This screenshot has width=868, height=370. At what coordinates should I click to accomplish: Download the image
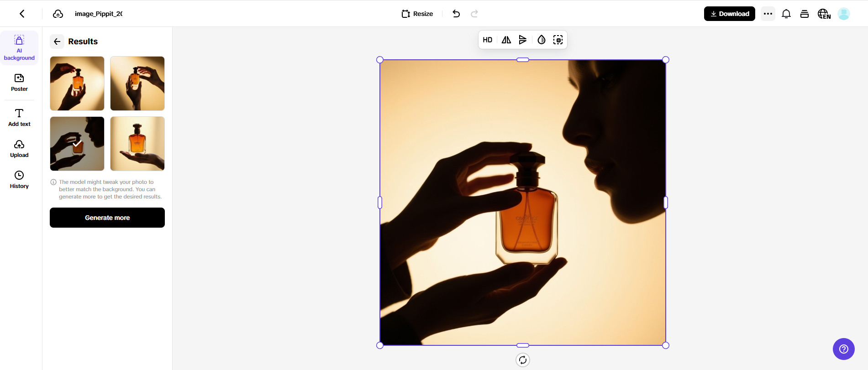click(x=729, y=14)
